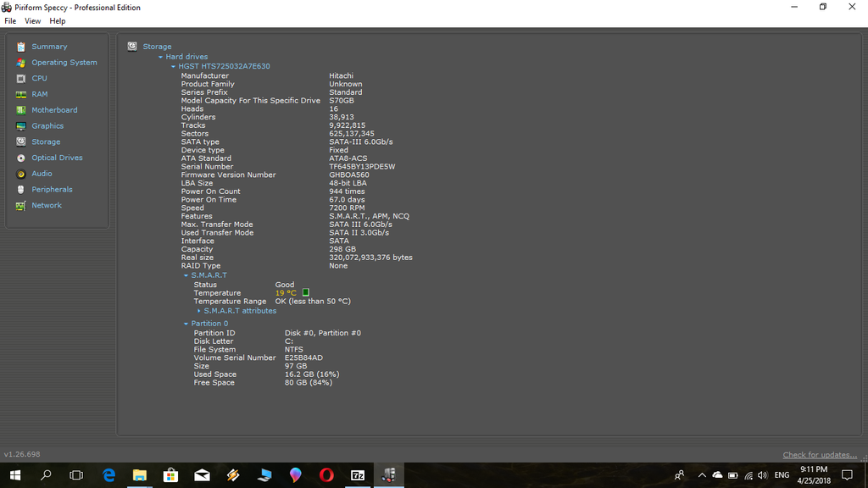Select volume serial number 'E25B84AD'
The height and width of the screenshot is (488, 868).
(303, 358)
